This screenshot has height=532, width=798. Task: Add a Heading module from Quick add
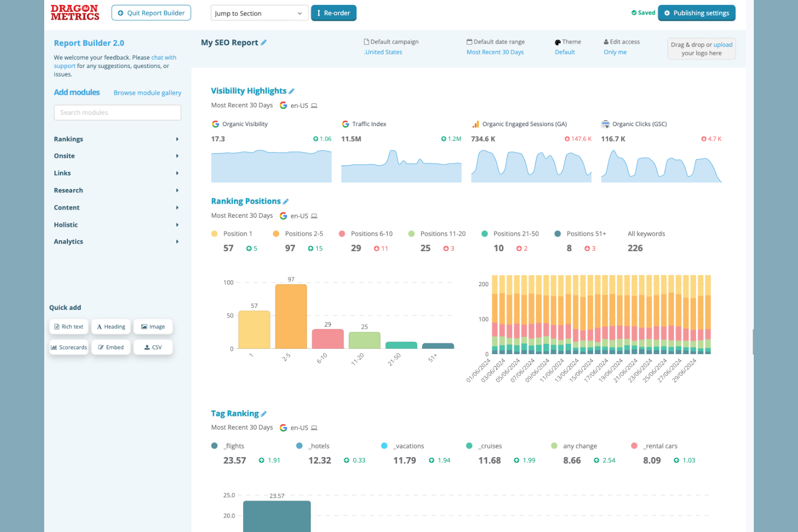pyautogui.click(x=111, y=326)
